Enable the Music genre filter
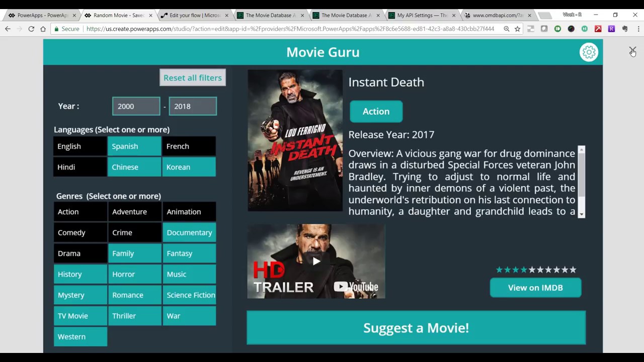The image size is (644, 362). pos(189,275)
